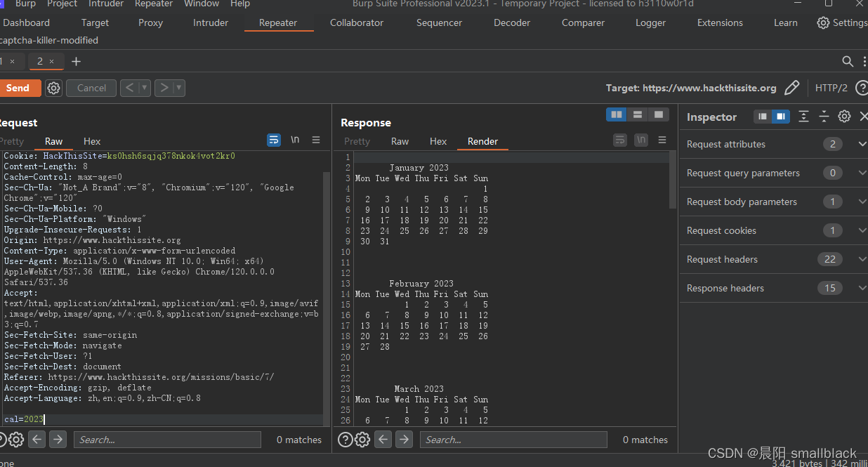Go back to previous request in history
Image resolution: width=868 pixels, height=467 pixels.
(129, 88)
